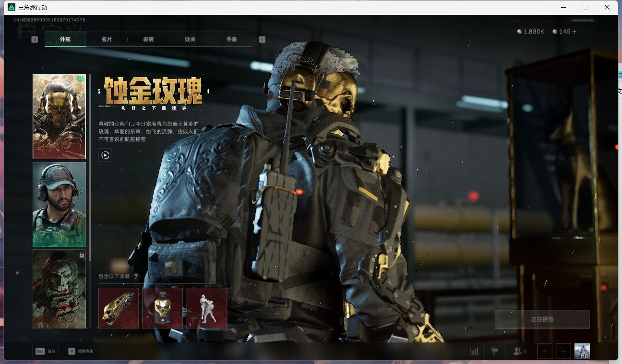Viewport: 622px width, 364px height.
Task: Go to the 手表 tab
Action: 232,39
